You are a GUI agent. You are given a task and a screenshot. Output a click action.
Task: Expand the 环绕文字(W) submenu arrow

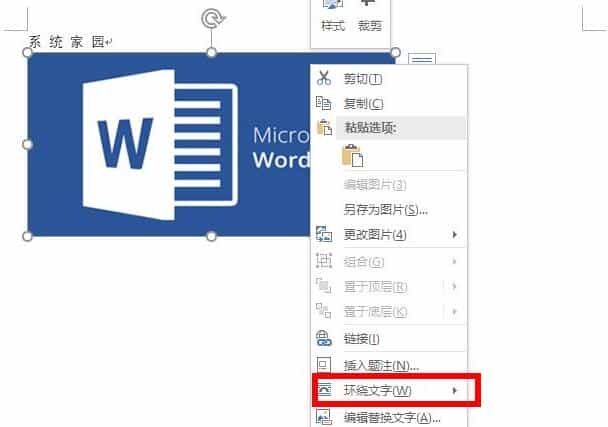455,390
